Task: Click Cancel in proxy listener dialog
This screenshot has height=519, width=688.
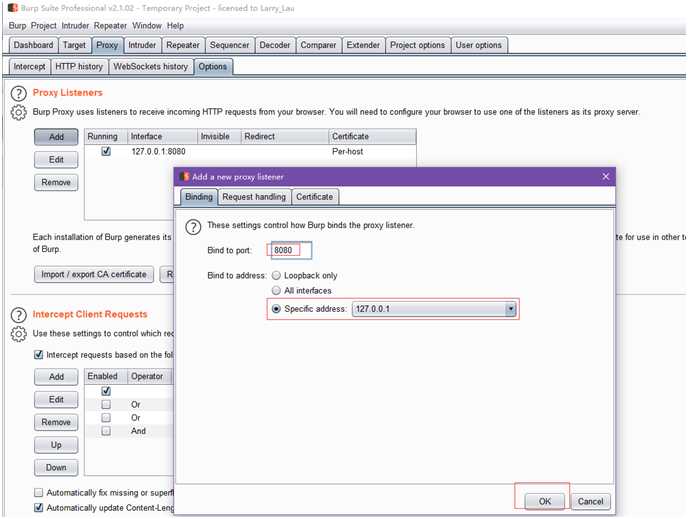Action: 590,501
